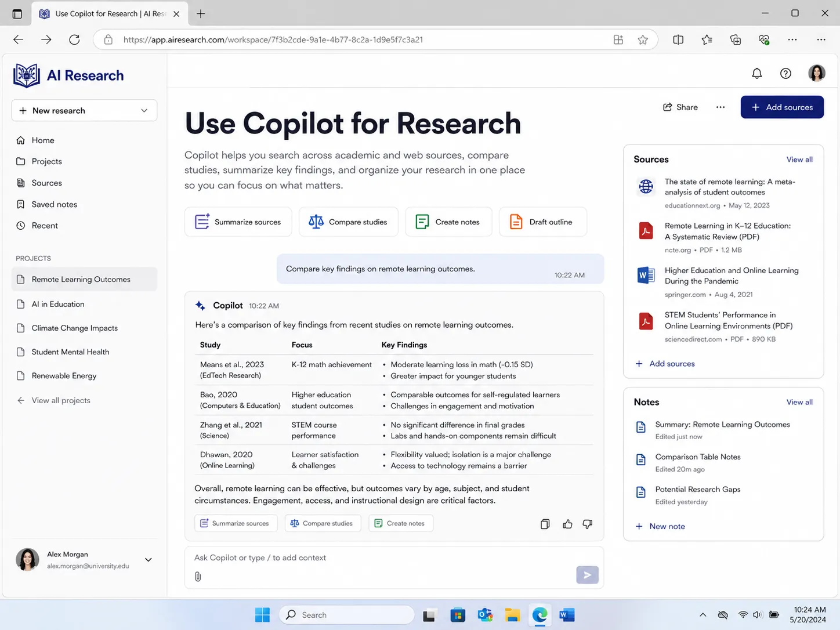Open the state of remote learning meta-analysis source
The width and height of the screenshot is (840, 630).
click(723, 193)
